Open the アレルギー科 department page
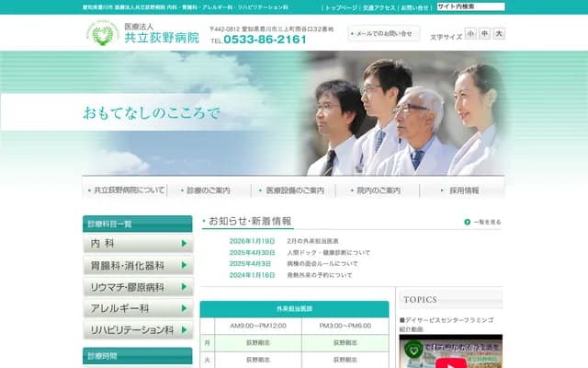 click(138, 308)
